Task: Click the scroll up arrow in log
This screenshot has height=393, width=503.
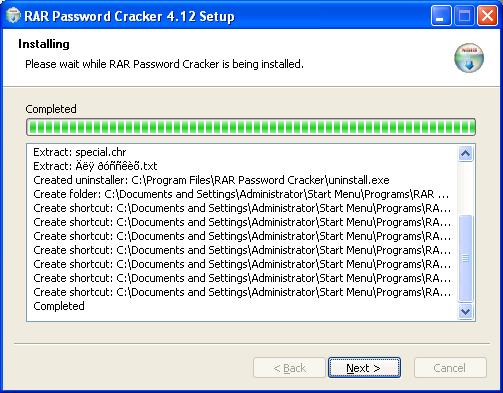Action: pos(465,154)
